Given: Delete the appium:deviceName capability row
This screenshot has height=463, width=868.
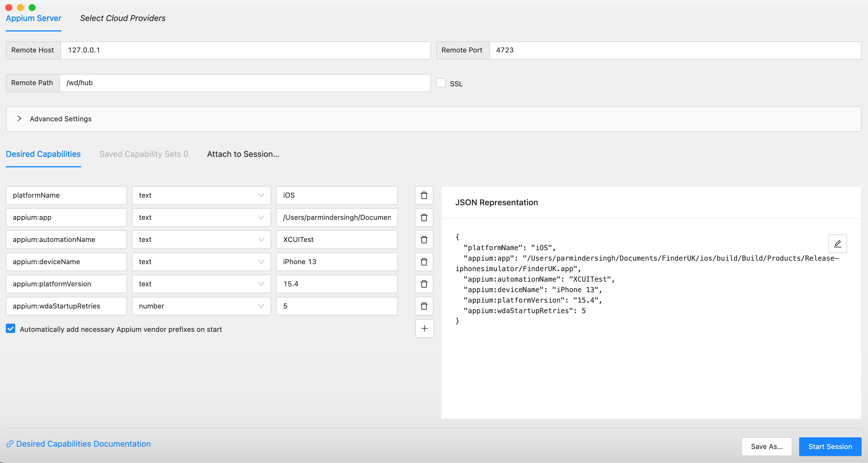Looking at the screenshot, I should tap(424, 262).
